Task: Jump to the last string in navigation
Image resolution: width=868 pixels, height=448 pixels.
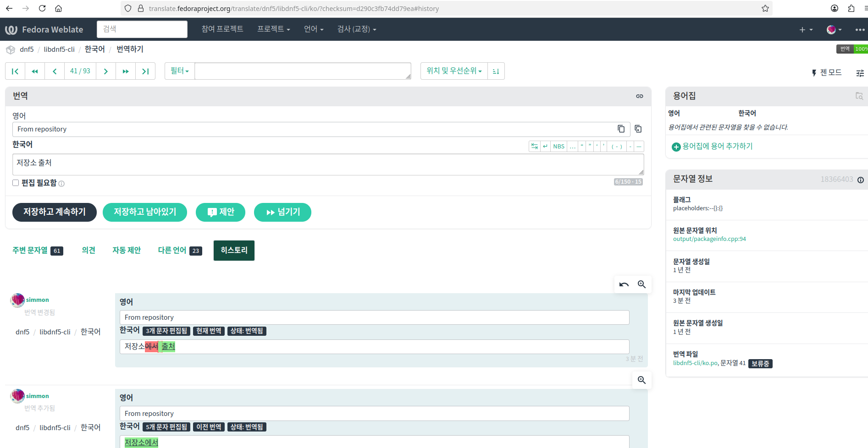Action: (x=145, y=71)
